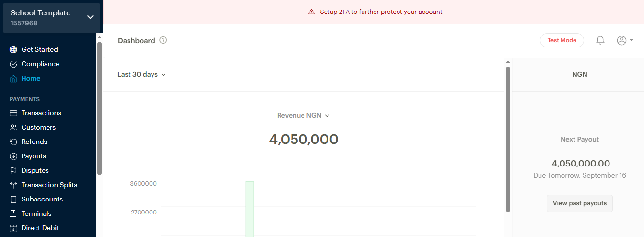Viewport: 644px width, 237px height.
Task: Click the sidebar vertical scrollbar
Action: click(x=99, y=108)
